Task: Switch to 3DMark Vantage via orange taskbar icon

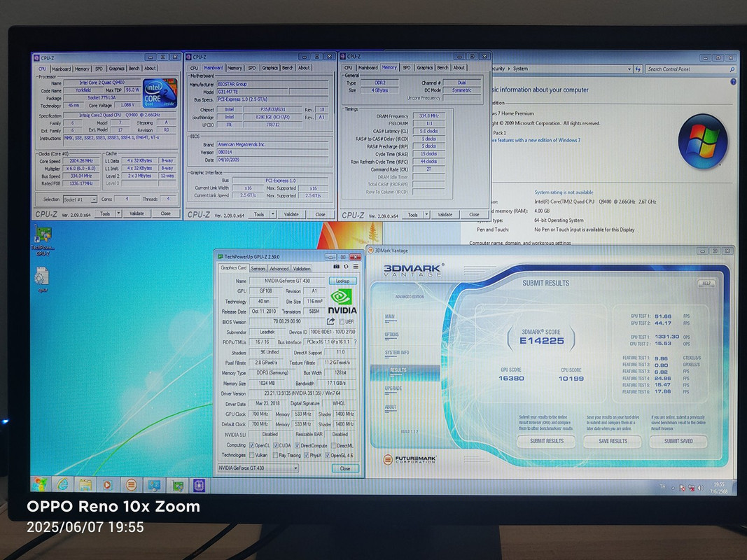Action: click(130, 485)
